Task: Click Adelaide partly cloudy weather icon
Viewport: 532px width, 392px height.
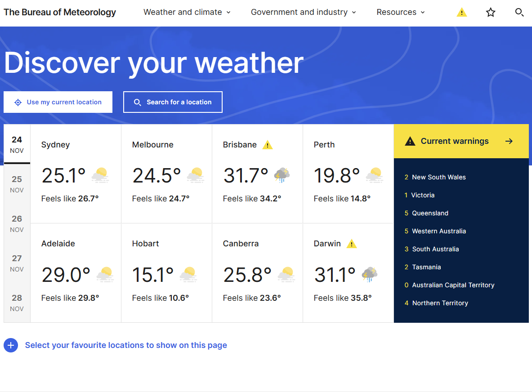Action: click(x=105, y=274)
